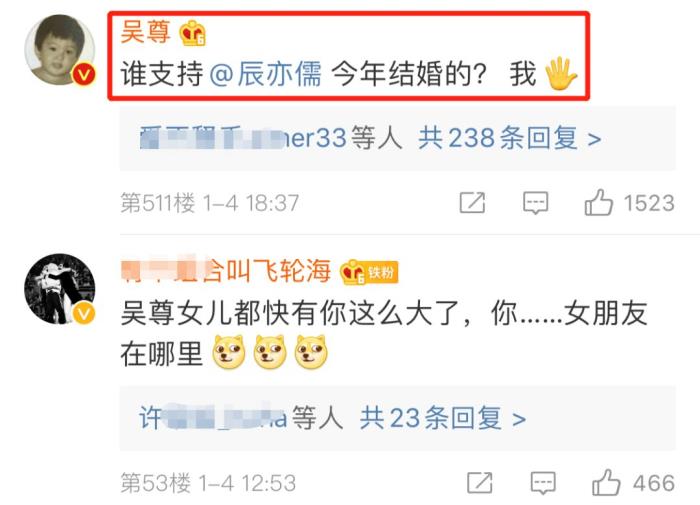Tap the 1523 like count
This screenshot has width=700, height=505.
[649, 203]
